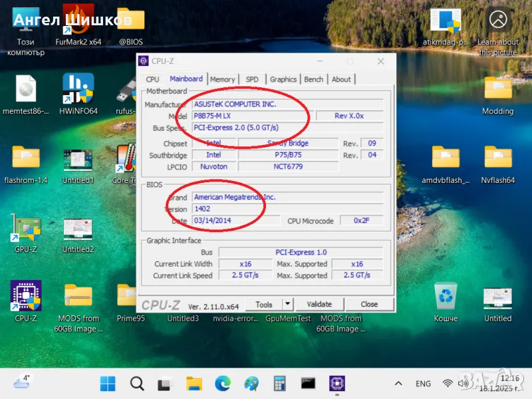Switch to the Graphics tab
Image resolution: width=532 pixels, height=399 pixels.
coord(283,79)
